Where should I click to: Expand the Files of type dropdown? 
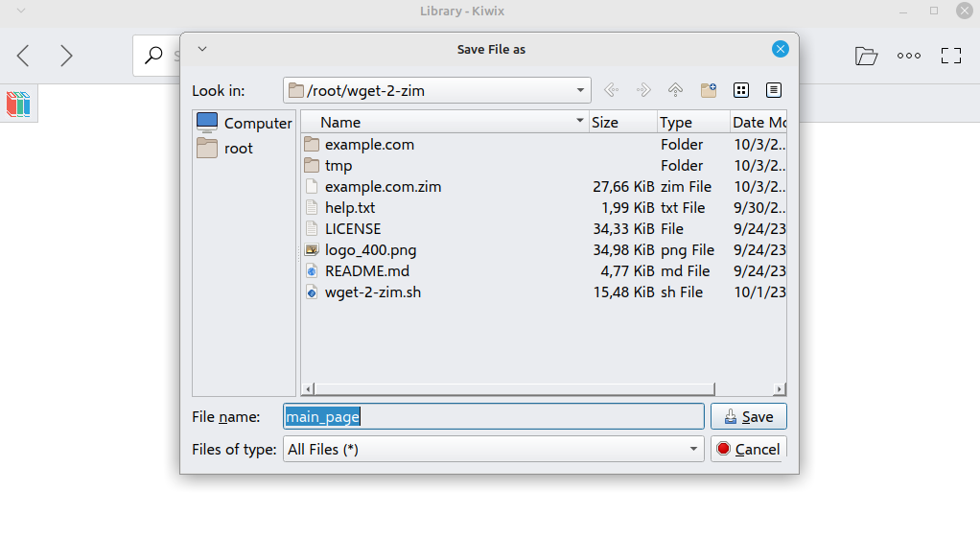(x=693, y=449)
